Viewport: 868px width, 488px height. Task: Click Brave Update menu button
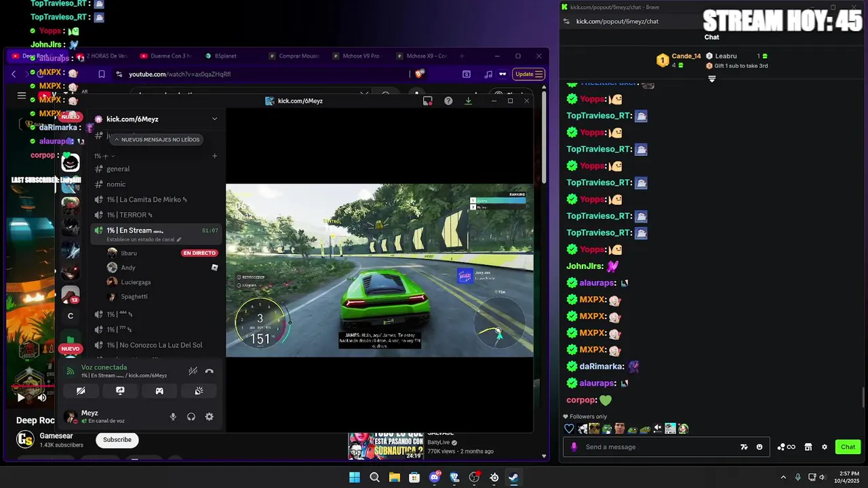click(529, 74)
